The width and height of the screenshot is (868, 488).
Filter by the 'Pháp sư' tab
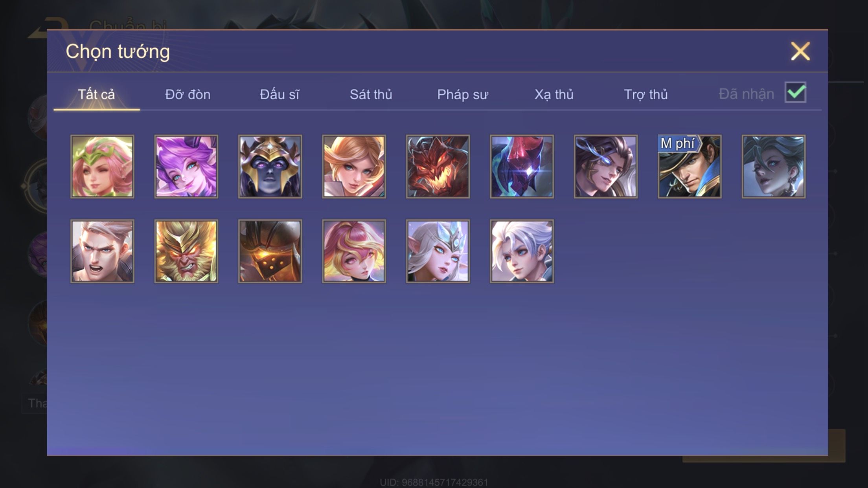(463, 94)
